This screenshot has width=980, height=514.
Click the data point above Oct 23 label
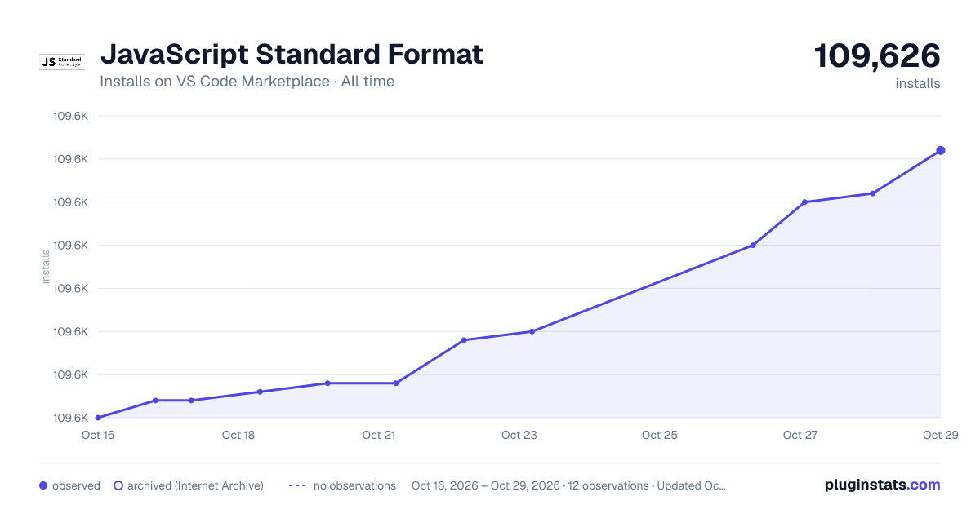point(532,331)
